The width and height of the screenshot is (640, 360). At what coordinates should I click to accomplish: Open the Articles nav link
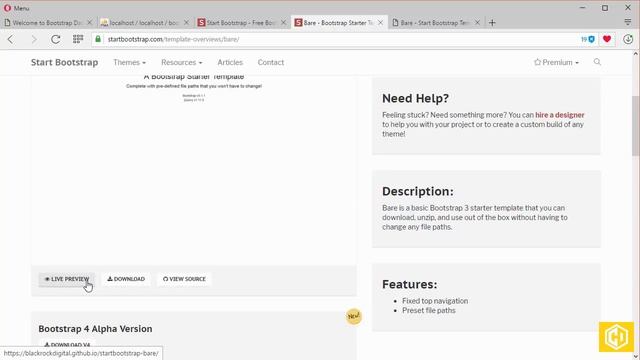[230, 62]
